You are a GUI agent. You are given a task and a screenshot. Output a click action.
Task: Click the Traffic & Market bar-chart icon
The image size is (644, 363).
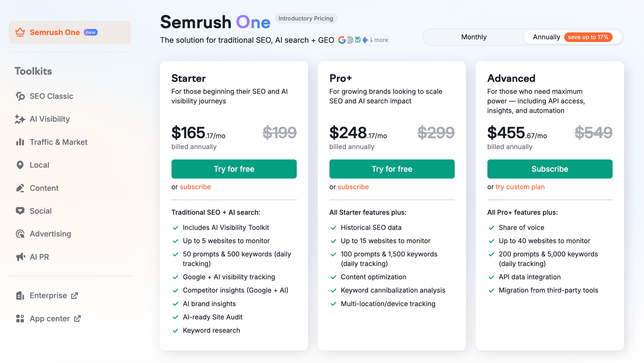click(20, 142)
